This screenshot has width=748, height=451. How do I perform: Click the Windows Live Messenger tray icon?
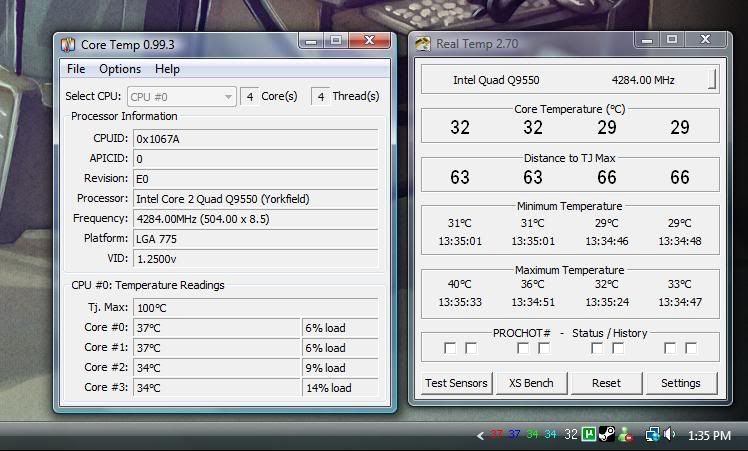[x=626, y=434]
